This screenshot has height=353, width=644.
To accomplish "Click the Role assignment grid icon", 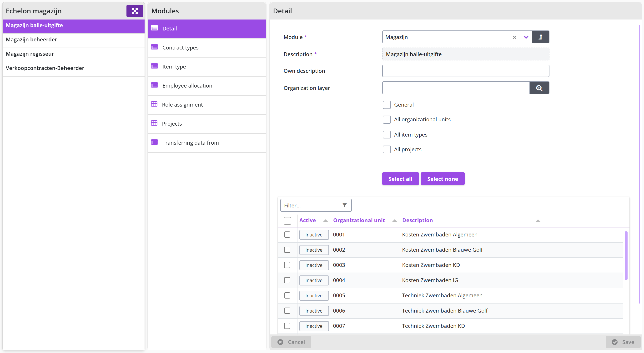I will (x=154, y=104).
